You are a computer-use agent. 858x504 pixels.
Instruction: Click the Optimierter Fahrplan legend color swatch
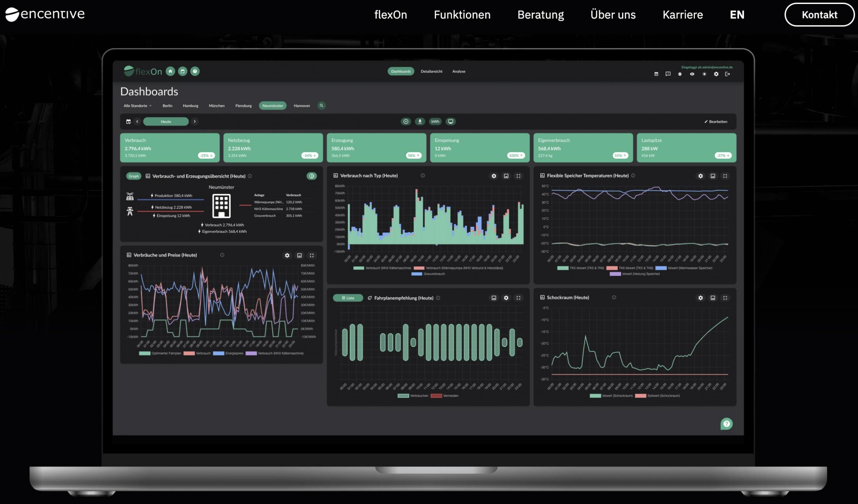145,353
